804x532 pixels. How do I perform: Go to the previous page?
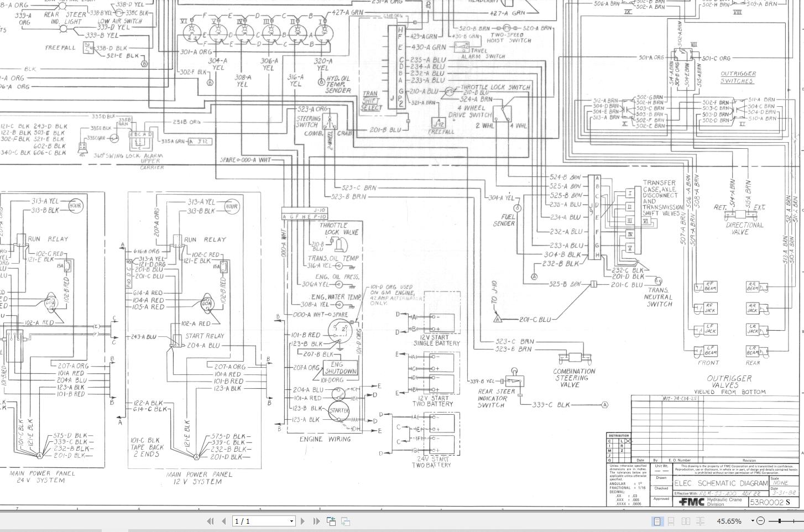point(223,521)
